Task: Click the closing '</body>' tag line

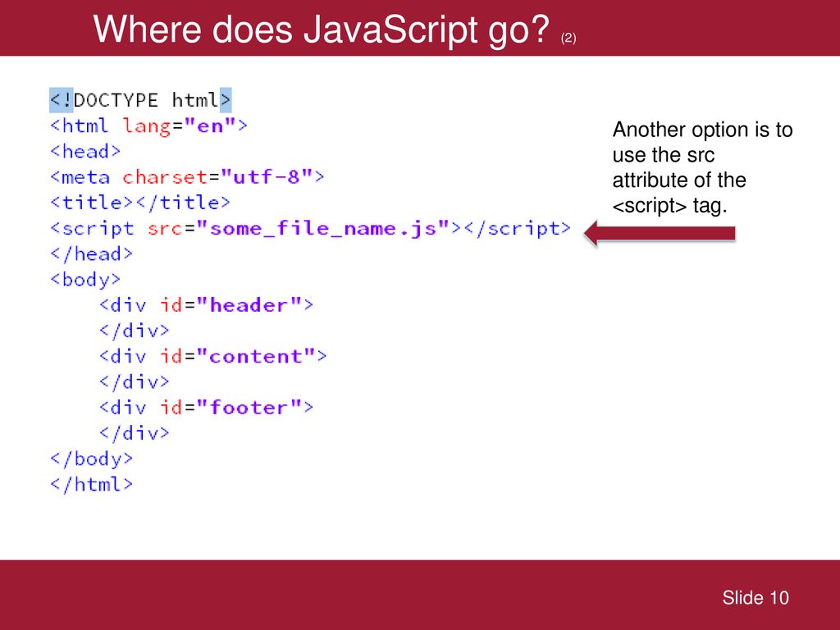Action: pyautogui.click(x=91, y=459)
